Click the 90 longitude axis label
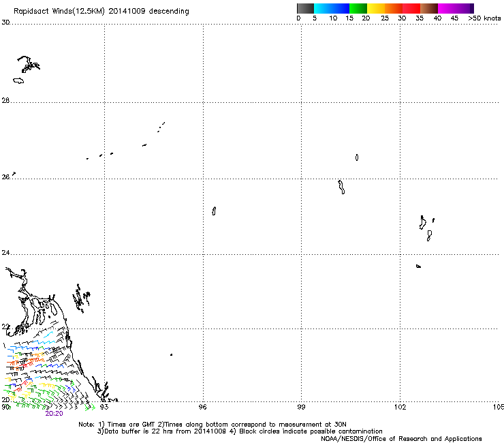The image size is (504, 443). point(5,407)
